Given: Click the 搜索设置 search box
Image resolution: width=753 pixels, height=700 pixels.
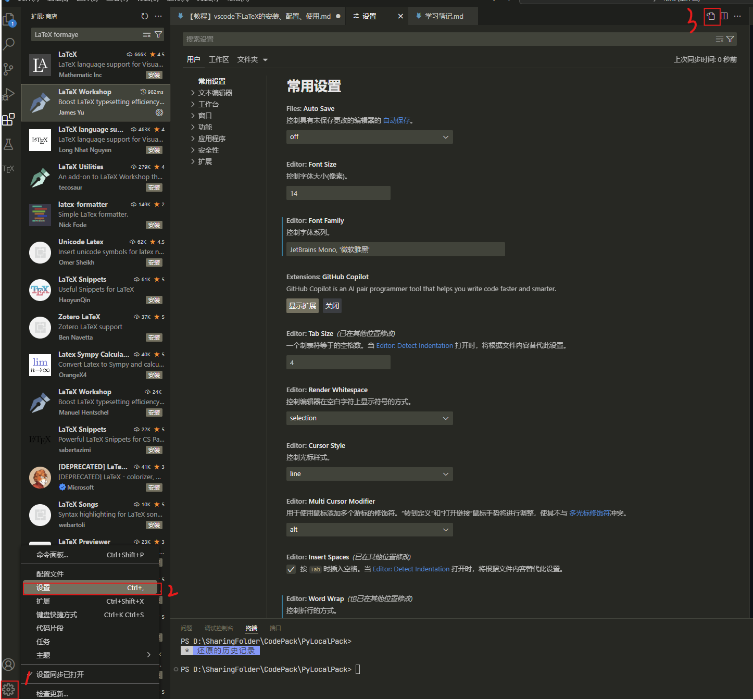Looking at the screenshot, I should point(448,39).
